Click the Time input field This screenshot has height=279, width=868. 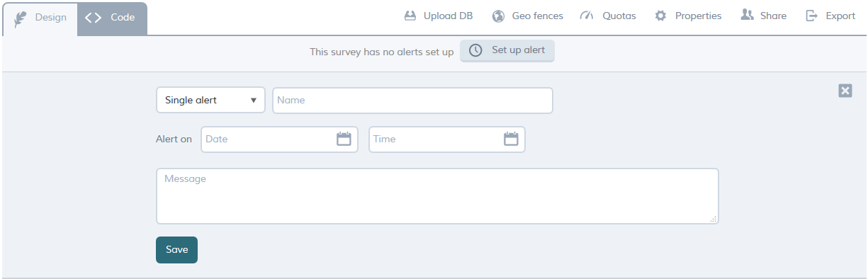447,139
